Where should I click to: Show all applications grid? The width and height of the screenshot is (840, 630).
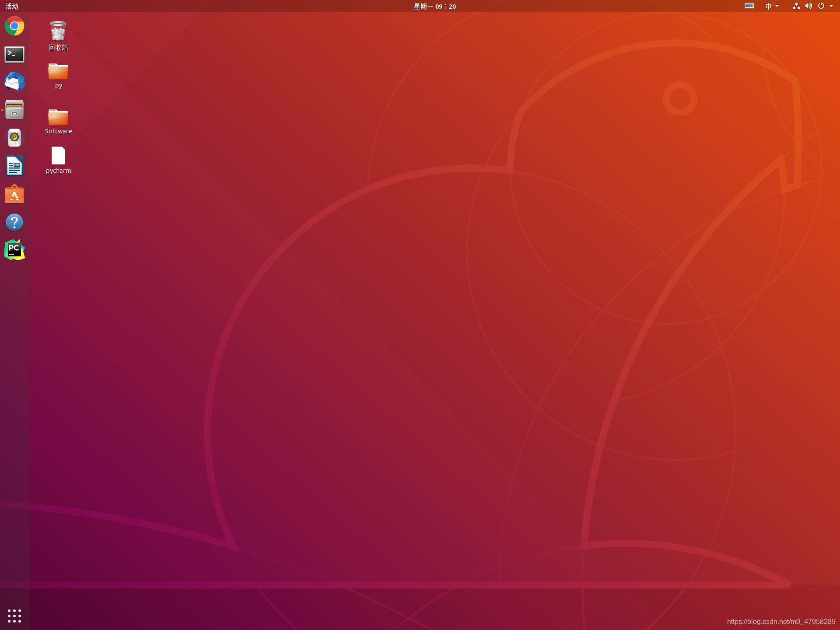point(14,616)
